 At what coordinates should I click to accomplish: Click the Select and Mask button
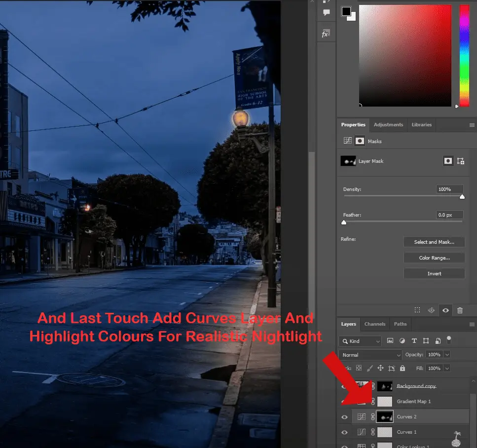(x=434, y=242)
